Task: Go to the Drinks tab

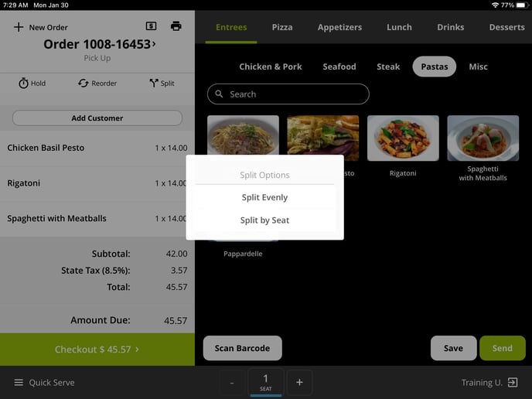Action: [x=450, y=27]
